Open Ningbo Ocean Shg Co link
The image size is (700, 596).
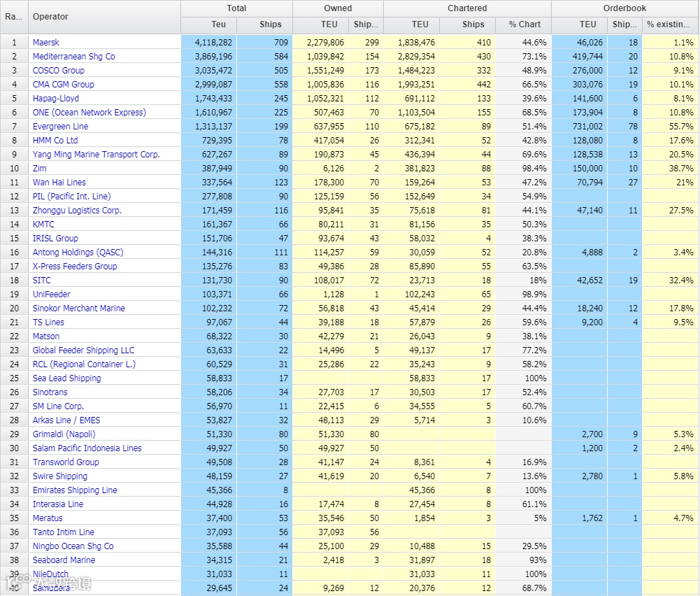[x=73, y=546]
